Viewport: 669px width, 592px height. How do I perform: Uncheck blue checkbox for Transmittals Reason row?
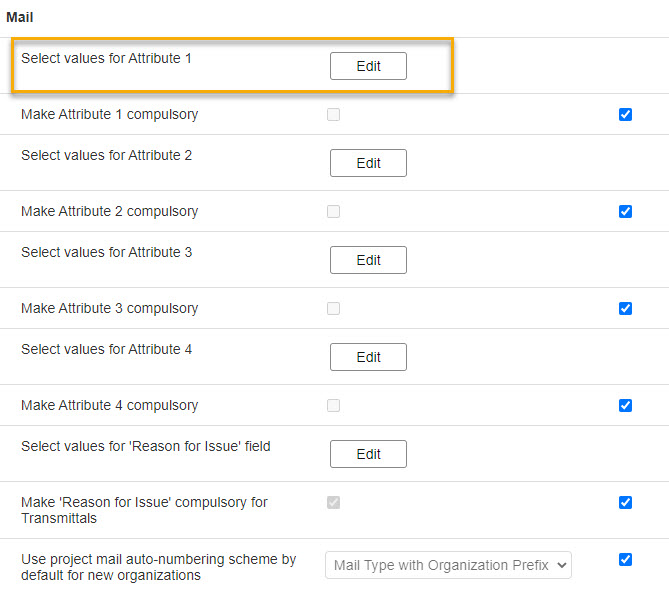tap(625, 502)
